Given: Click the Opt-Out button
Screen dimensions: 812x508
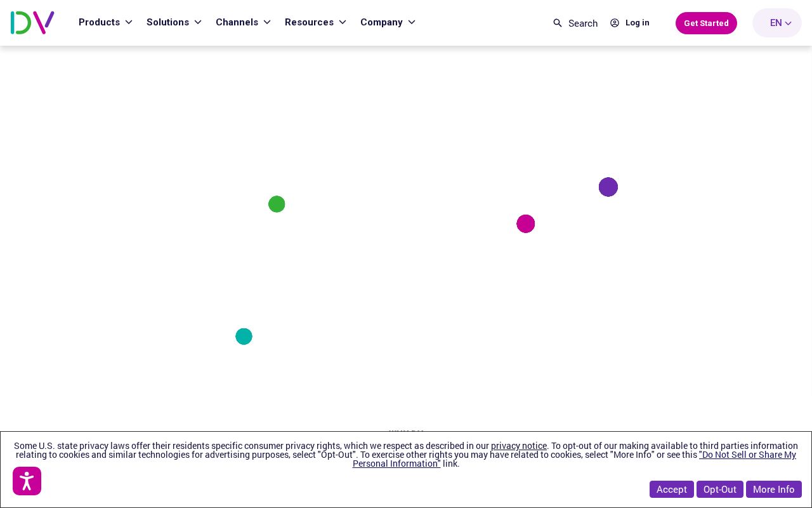Looking at the screenshot, I should pyautogui.click(x=720, y=489).
